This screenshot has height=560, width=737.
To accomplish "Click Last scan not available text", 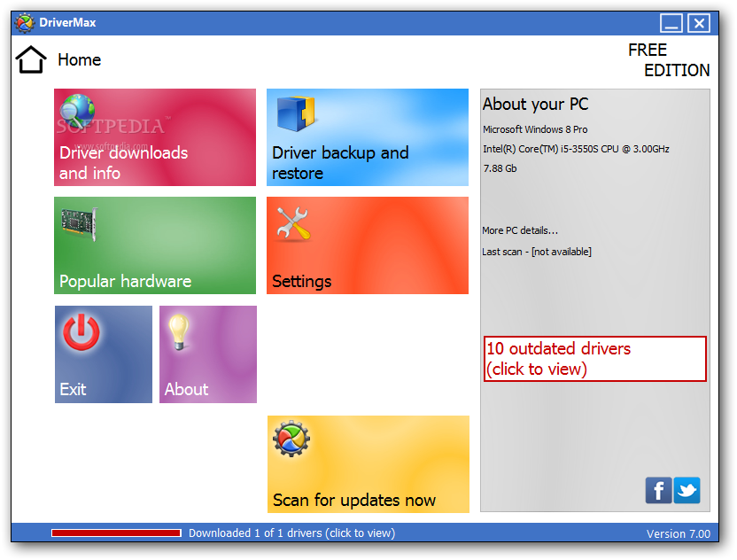I will (536, 252).
